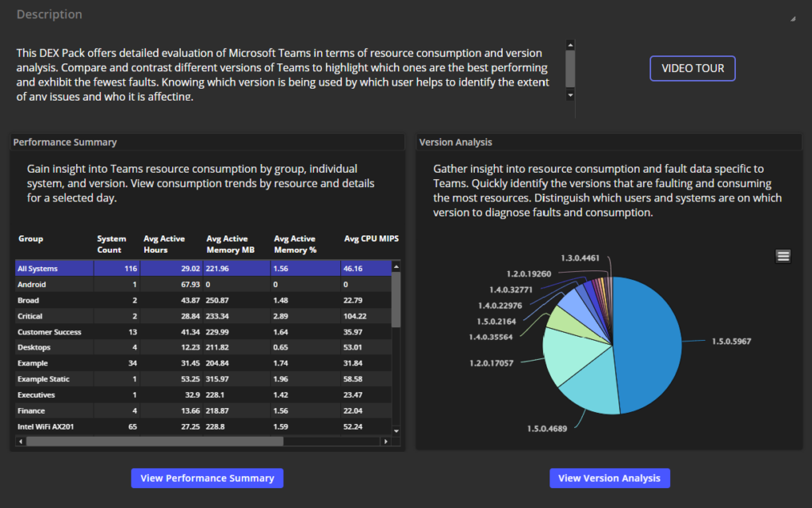812x508 pixels.
Task: Select the Critical group row
Action: (204, 316)
